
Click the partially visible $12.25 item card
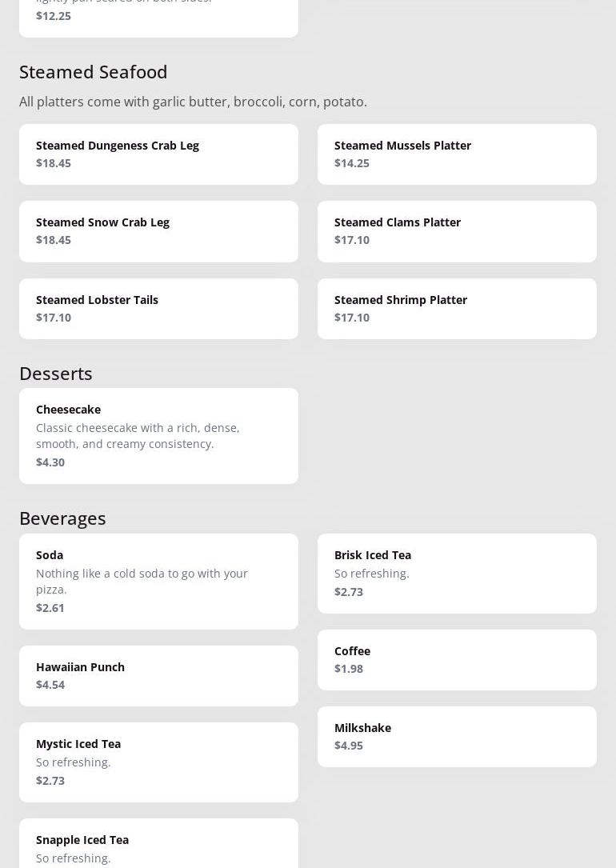pos(158,18)
